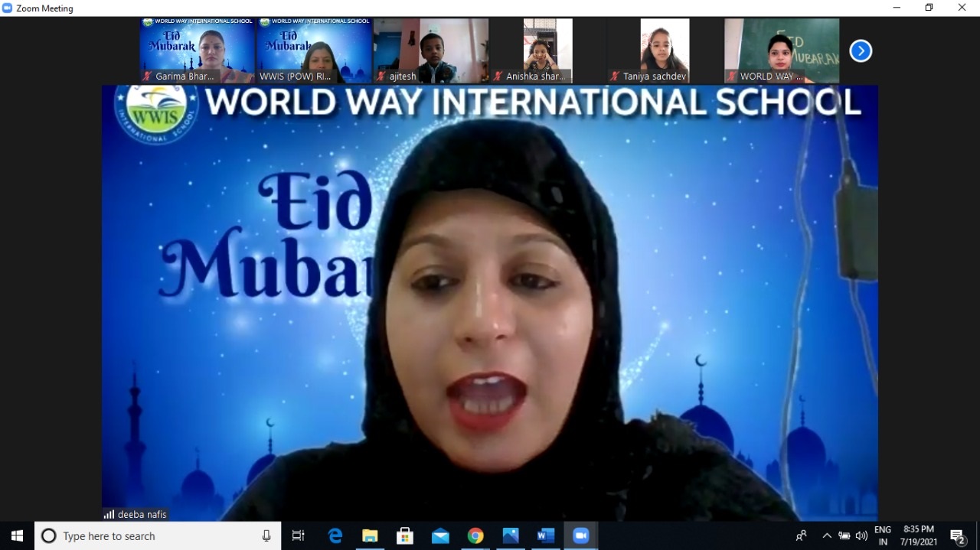This screenshot has width=980, height=550.
Task: Select Taniya sachdev video thumbnail
Action: (665, 50)
